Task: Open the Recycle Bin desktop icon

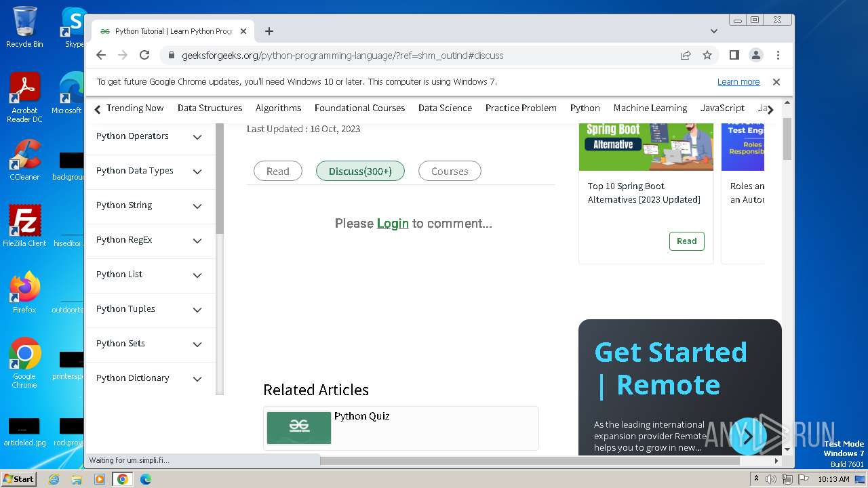Action: 24,27
